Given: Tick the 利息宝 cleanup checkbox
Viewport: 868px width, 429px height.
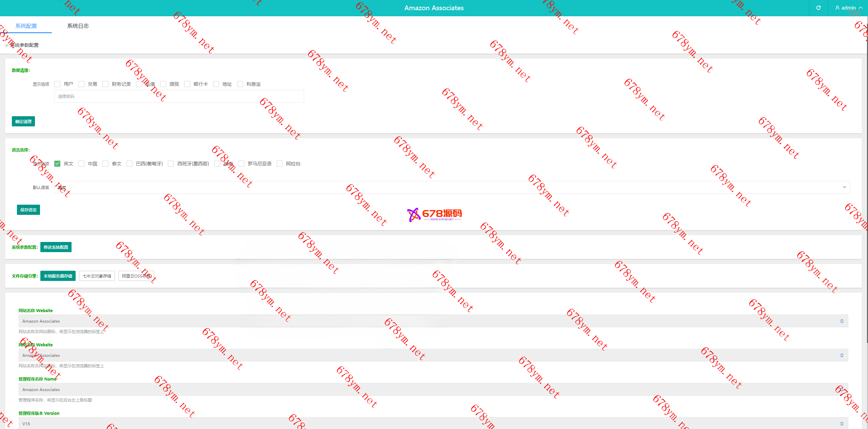Looking at the screenshot, I should coord(240,84).
